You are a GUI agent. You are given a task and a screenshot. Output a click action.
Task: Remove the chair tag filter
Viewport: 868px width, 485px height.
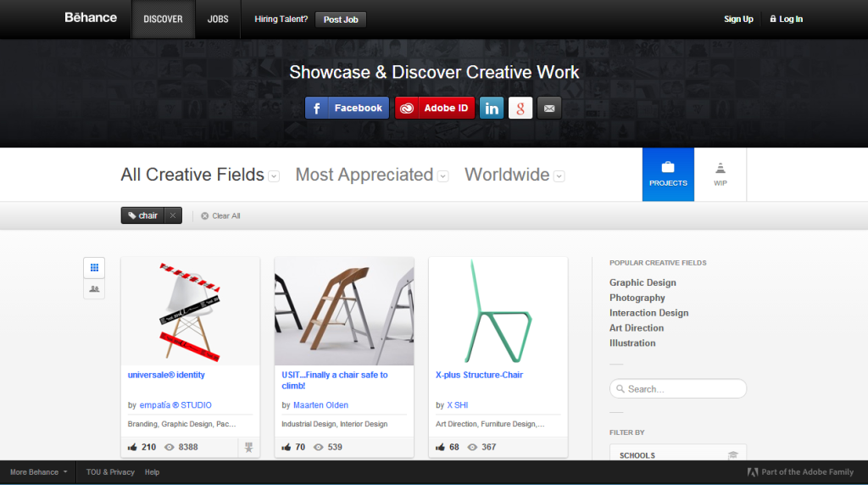pyautogui.click(x=173, y=215)
